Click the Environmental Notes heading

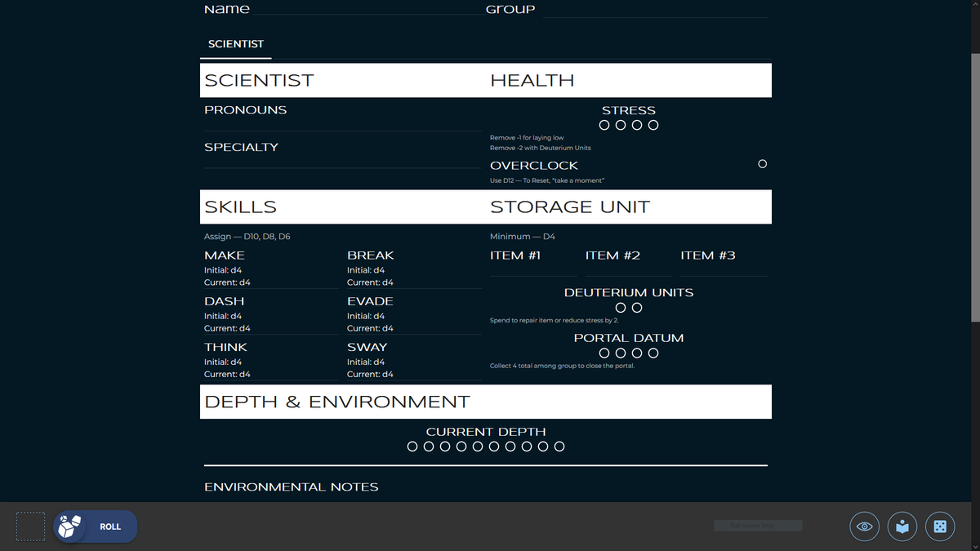click(292, 487)
